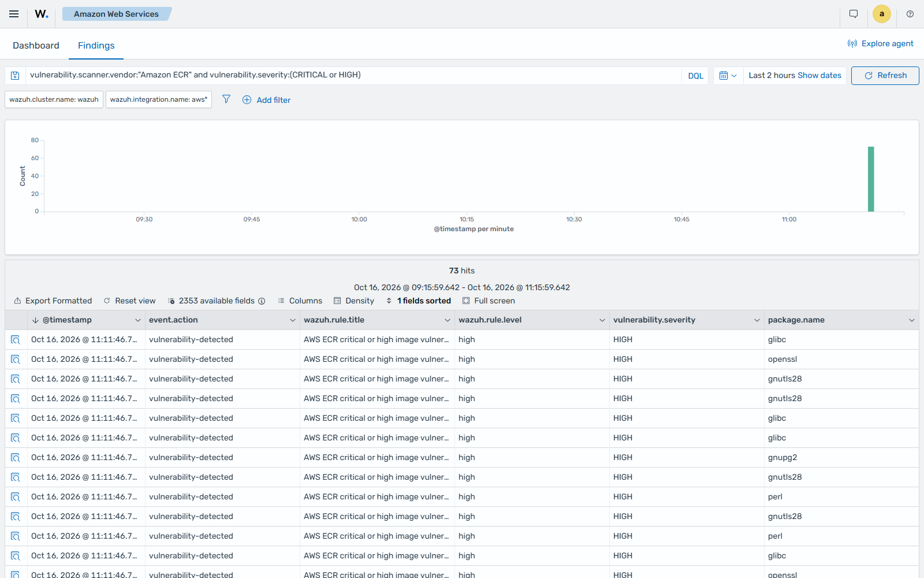Select the Findings tab
This screenshot has width=924, height=578.
coord(96,46)
